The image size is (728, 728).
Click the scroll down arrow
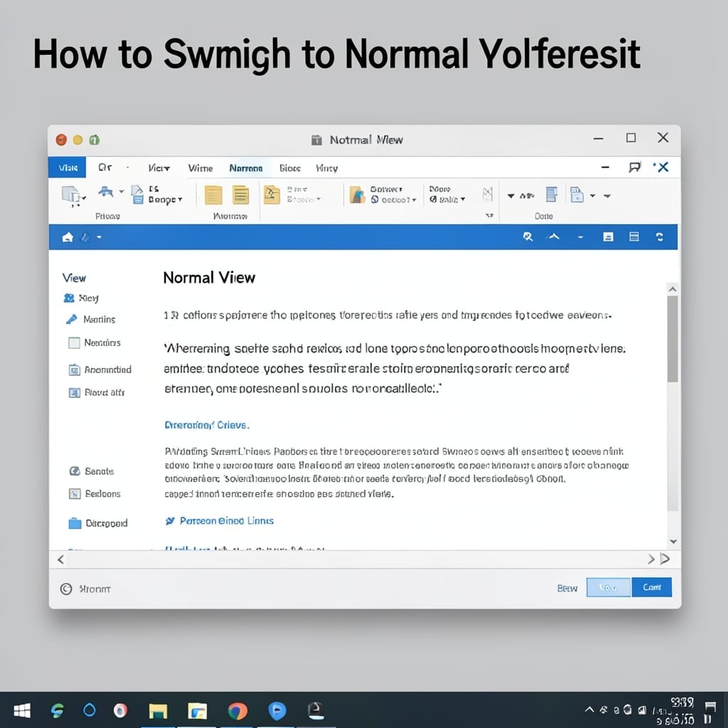[x=673, y=541]
